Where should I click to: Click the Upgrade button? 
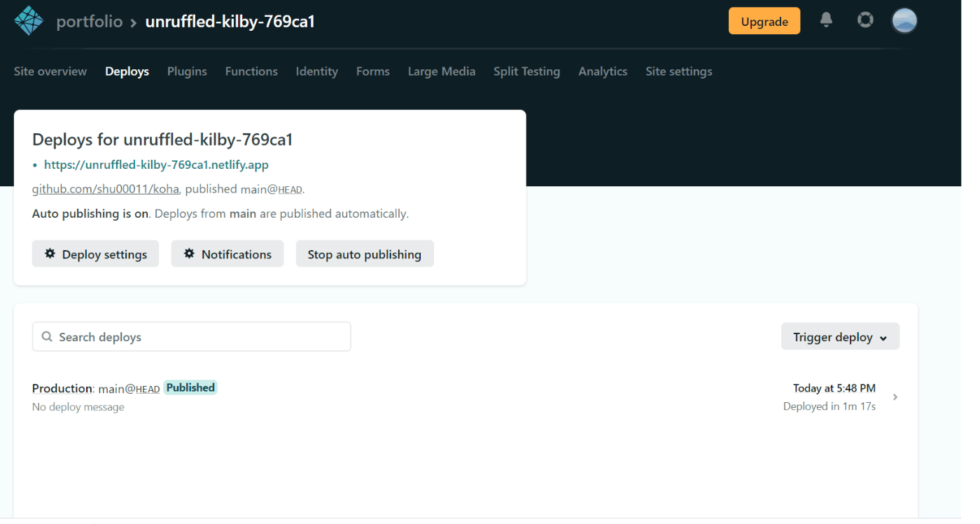click(764, 21)
